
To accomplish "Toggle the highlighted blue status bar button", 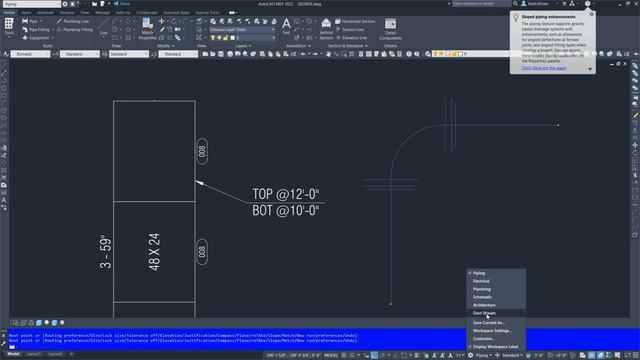I will point(374,355).
